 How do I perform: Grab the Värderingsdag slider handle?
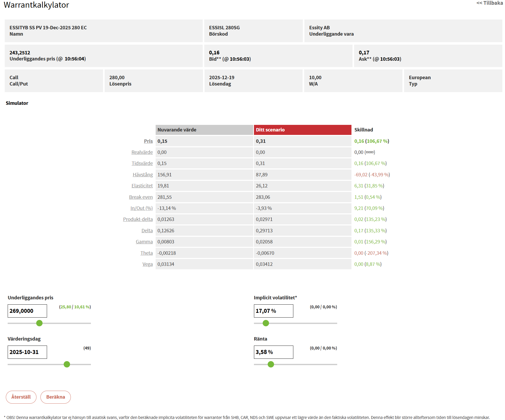(x=67, y=364)
